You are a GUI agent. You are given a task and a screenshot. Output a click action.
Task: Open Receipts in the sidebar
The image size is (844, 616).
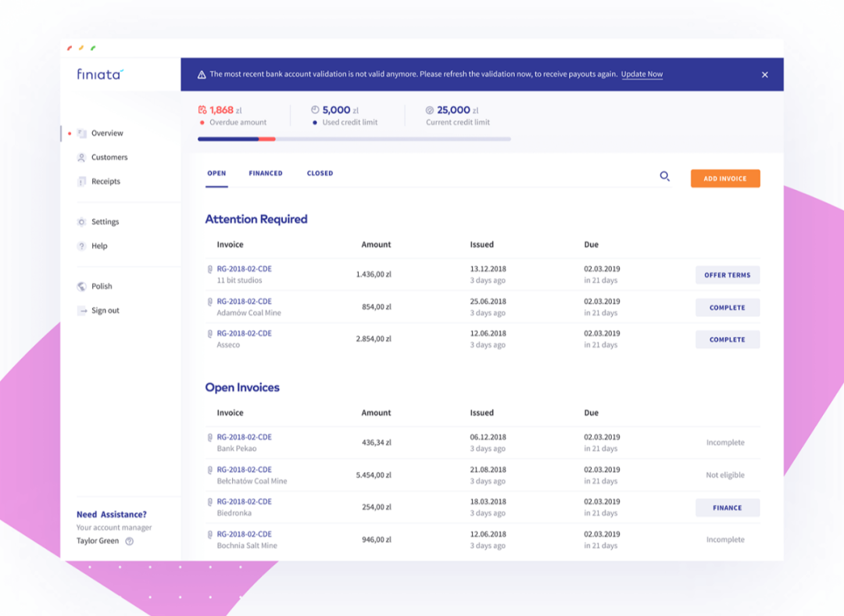click(x=105, y=181)
